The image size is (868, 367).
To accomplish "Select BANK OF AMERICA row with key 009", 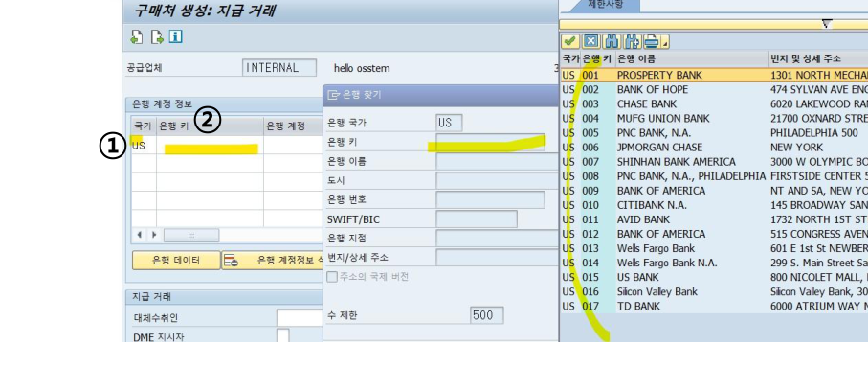I will click(x=714, y=190).
